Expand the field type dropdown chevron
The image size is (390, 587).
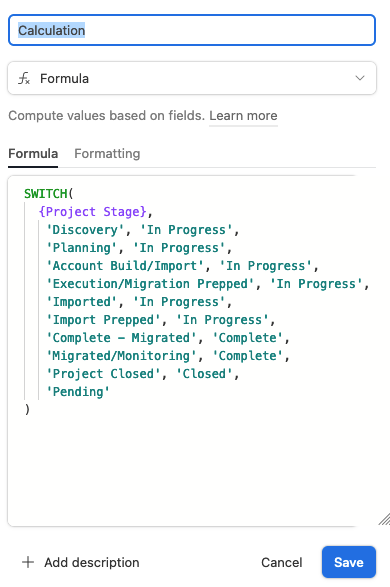click(360, 78)
